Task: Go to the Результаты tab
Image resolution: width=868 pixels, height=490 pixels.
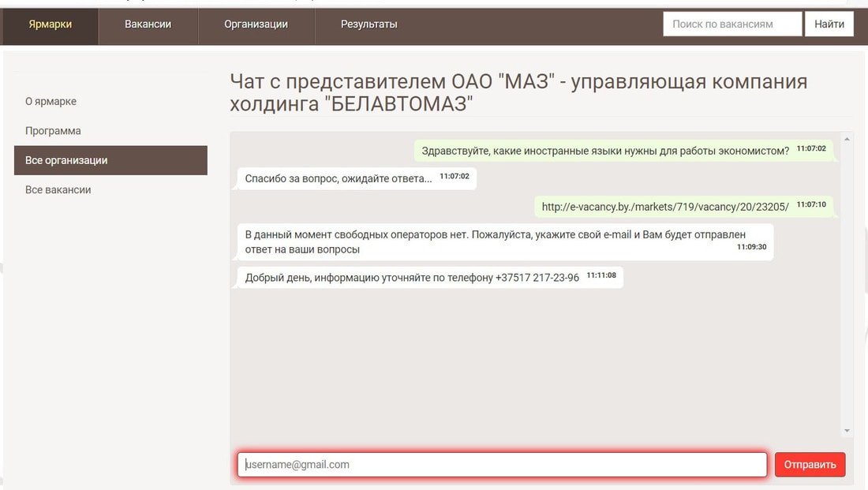Action: point(369,25)
